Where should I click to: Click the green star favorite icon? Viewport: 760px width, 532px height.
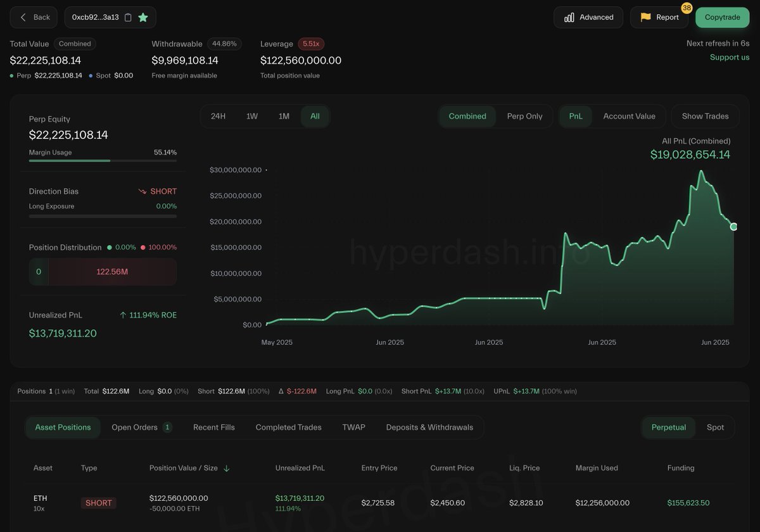(144, 17)
